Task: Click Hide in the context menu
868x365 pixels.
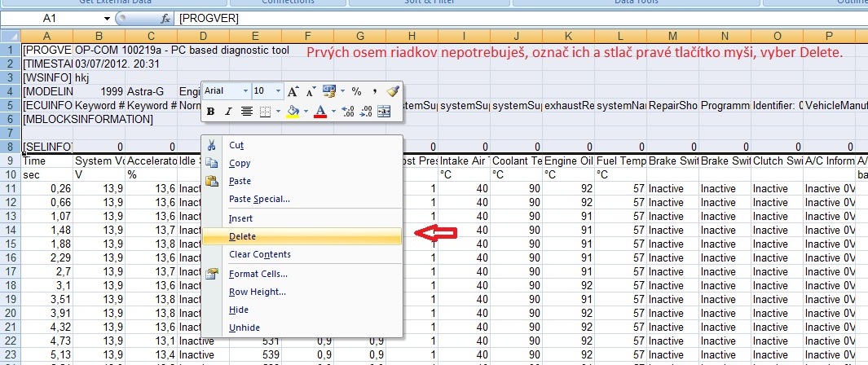Action: click(x=238, y=310)
